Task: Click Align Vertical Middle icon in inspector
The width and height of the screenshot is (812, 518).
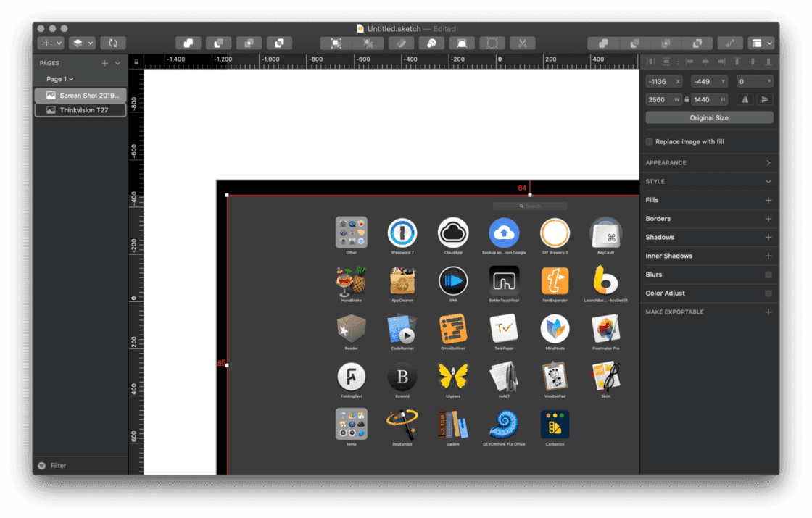Action: pos(753,62)
